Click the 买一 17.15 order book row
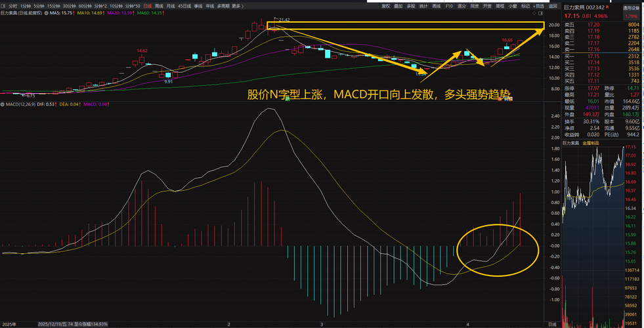The width and height of the screenshot is (644, 328). (602, 56)
